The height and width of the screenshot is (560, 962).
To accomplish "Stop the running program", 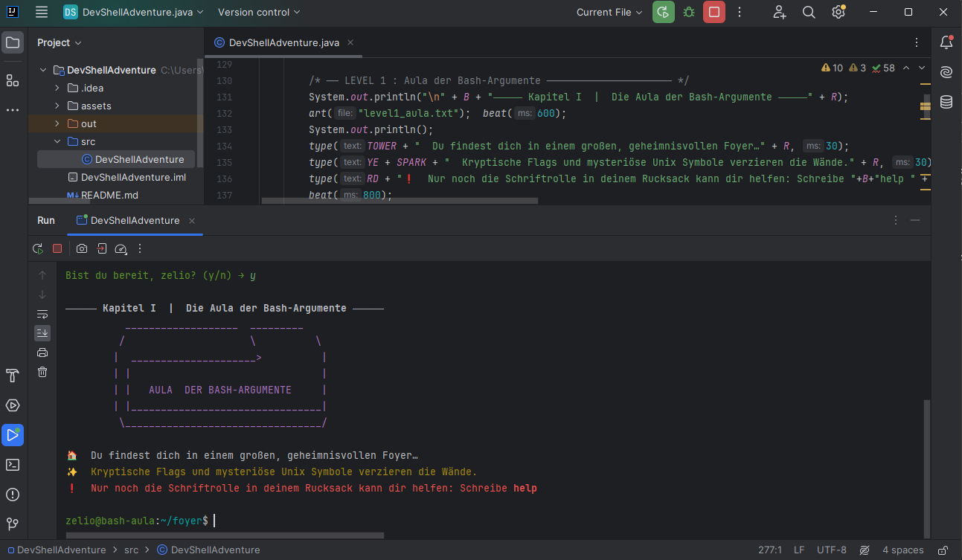I will click(57, 248).
